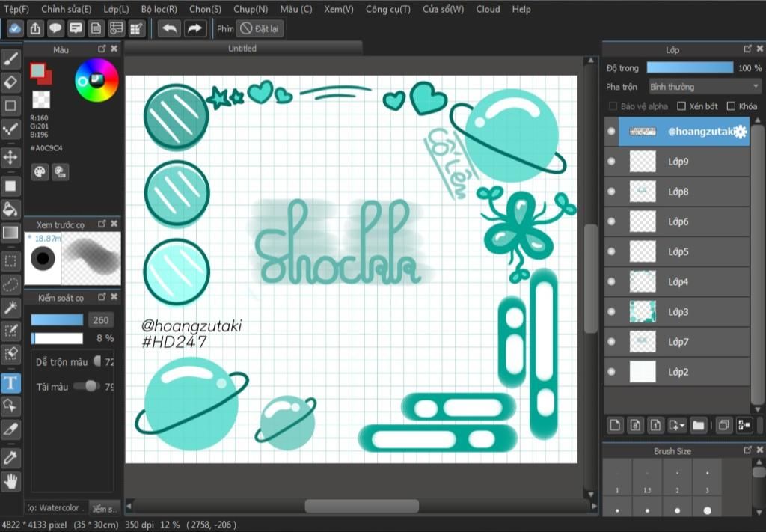Click the Tải màu slider
The image size is (766, 532).
point(88,386)
